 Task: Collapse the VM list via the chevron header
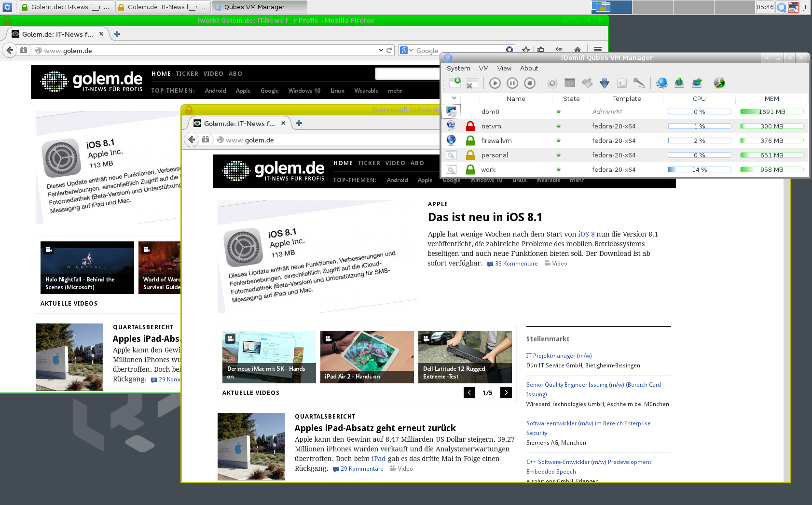tap(454, 98)
